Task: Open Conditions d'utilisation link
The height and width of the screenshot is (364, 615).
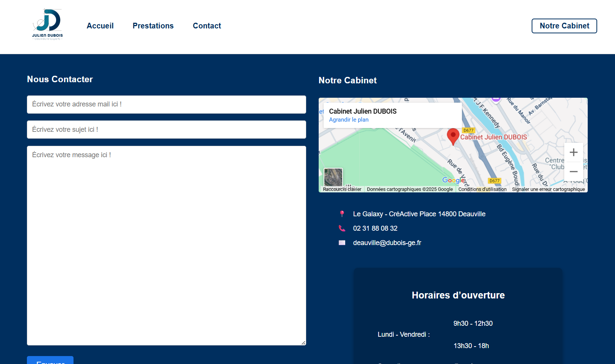Action: [482, 189]
